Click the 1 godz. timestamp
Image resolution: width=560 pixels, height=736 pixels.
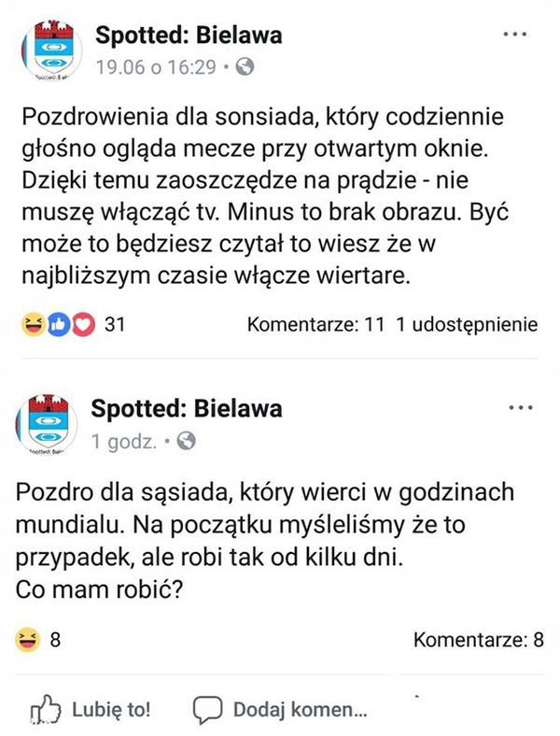(x=123, y=442)
